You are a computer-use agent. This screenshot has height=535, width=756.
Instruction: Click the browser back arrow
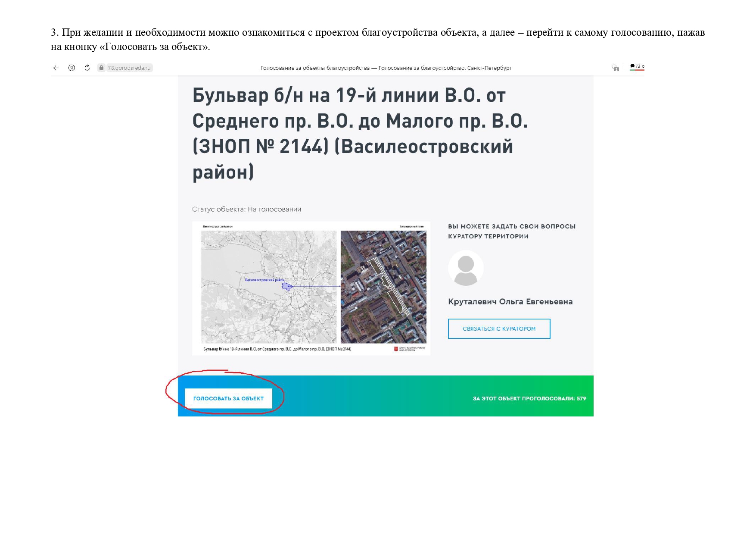pos(56,68)
